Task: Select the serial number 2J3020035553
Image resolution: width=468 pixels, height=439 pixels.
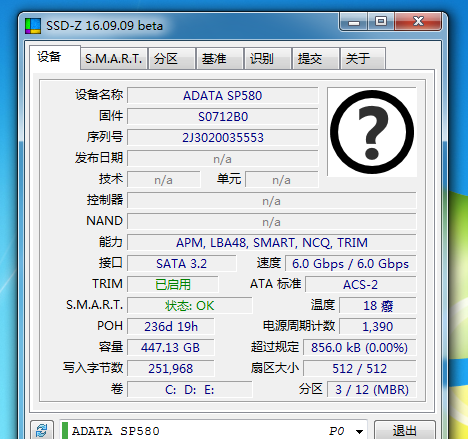Action: 223,138
